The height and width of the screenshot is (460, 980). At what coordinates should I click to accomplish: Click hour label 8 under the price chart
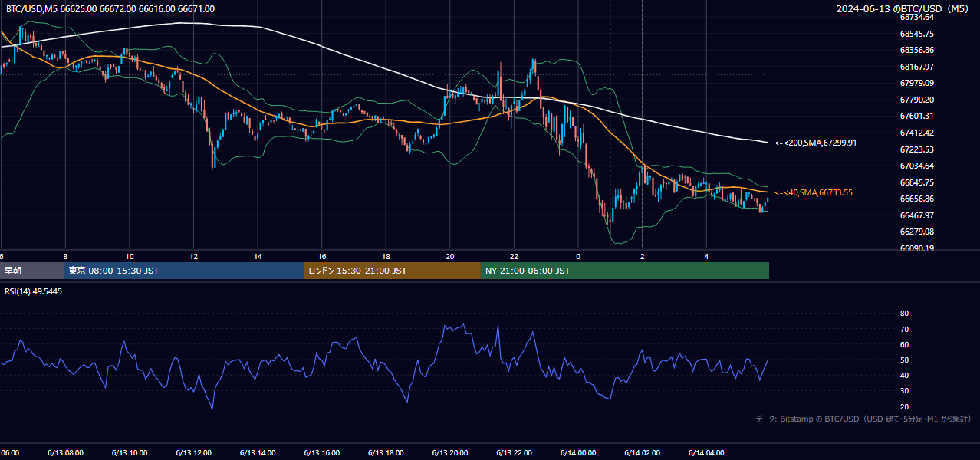pos(65,256)
